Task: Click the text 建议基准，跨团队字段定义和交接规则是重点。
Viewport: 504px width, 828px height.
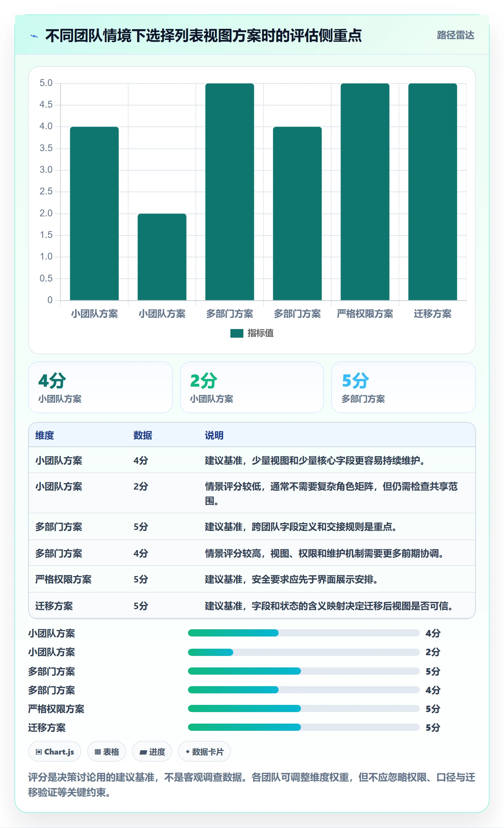Action: [301, 527]
